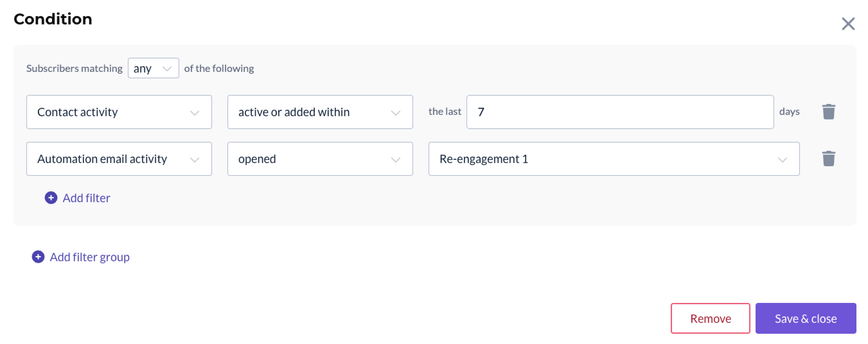Click the Add filter group link
The width and height of the screenshot is (868, 344).
coord(89,257)
